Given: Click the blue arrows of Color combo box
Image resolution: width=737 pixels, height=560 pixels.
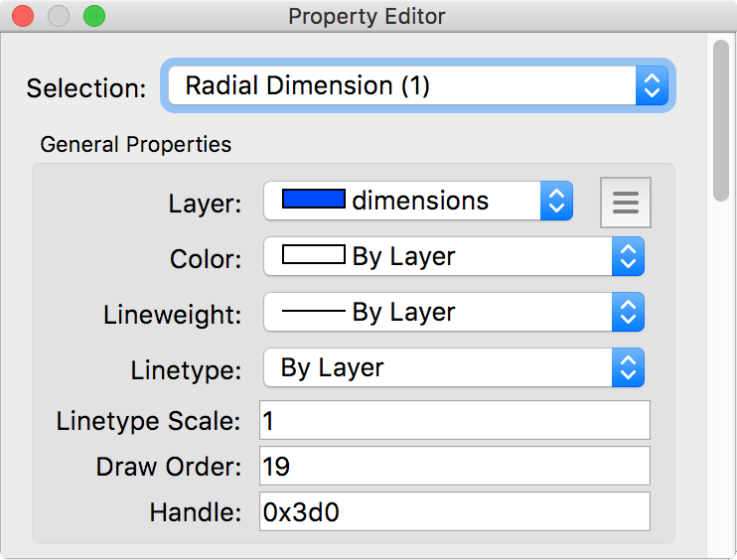Looking at the screenshot, I should (x=627, y=257).
